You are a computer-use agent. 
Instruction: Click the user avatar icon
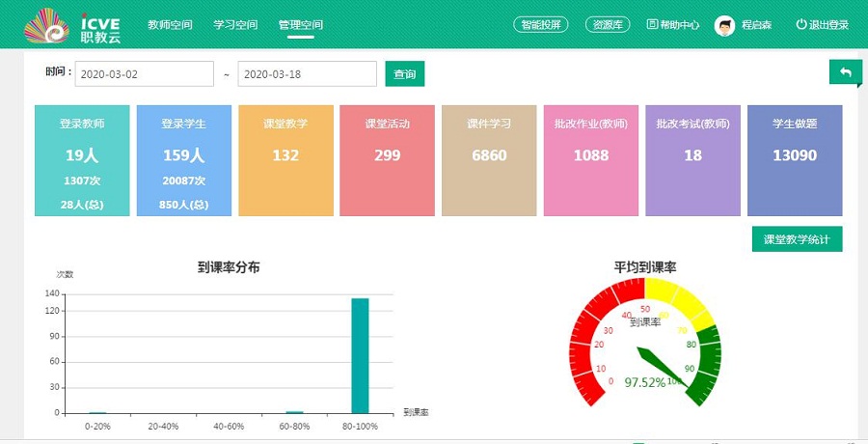pos(724,25)
